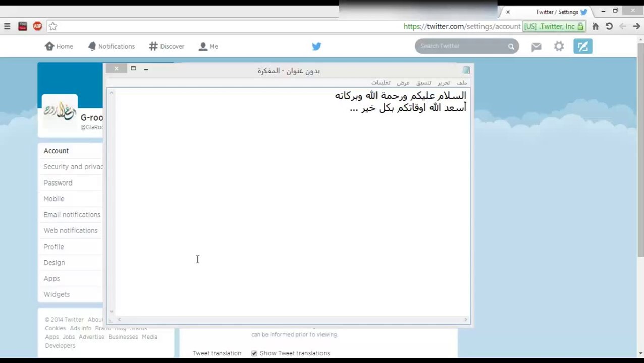Click the YouTube extension icon
This screenshot has height=363, width=644.
(x=22, y=26)
